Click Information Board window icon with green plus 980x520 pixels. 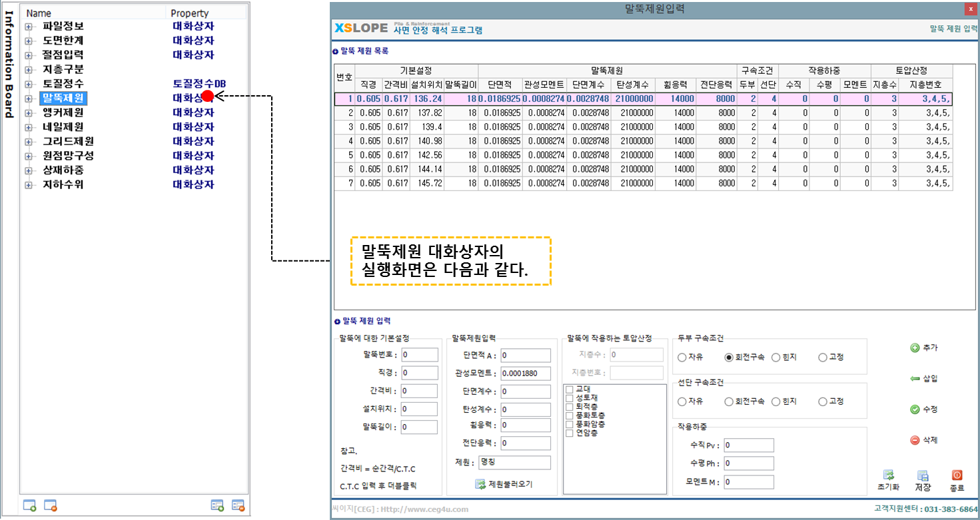point(30,505)
